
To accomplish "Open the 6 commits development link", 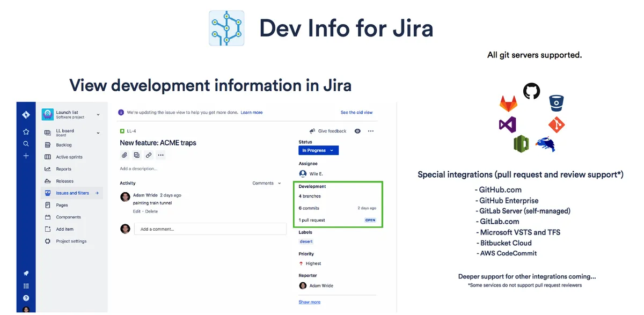I will (x=309, y=208).
